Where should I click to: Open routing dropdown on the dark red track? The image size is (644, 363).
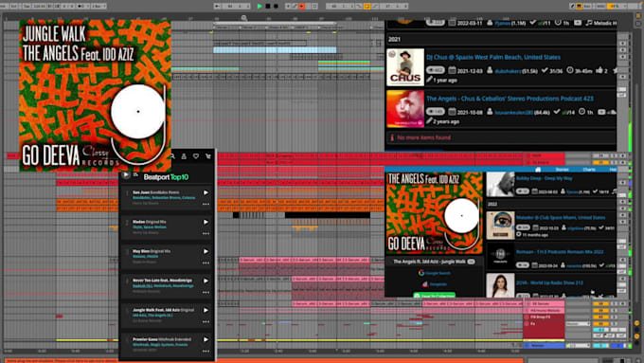578,324
